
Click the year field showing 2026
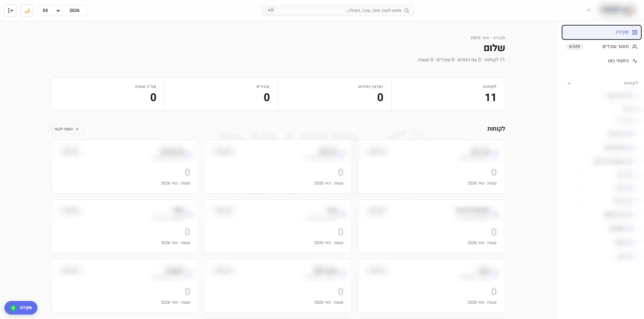(74, 11)
